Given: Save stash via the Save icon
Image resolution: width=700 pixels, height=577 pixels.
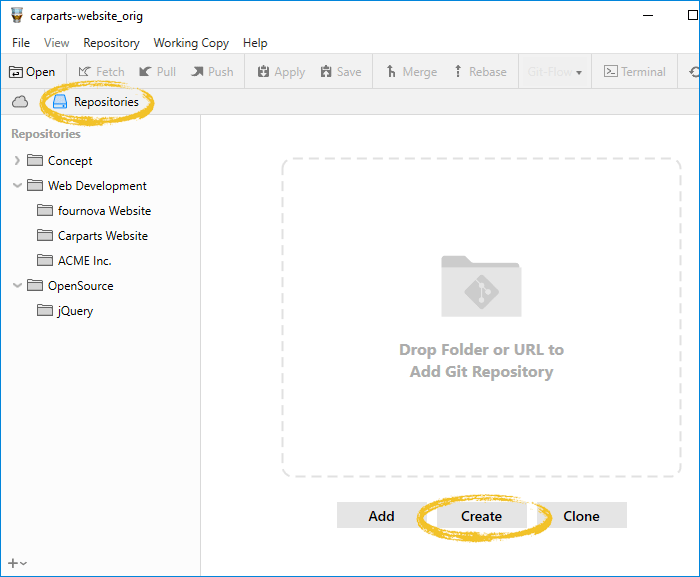Looking at the screenshot, I should pyautogui.click(x=341, y=72).
